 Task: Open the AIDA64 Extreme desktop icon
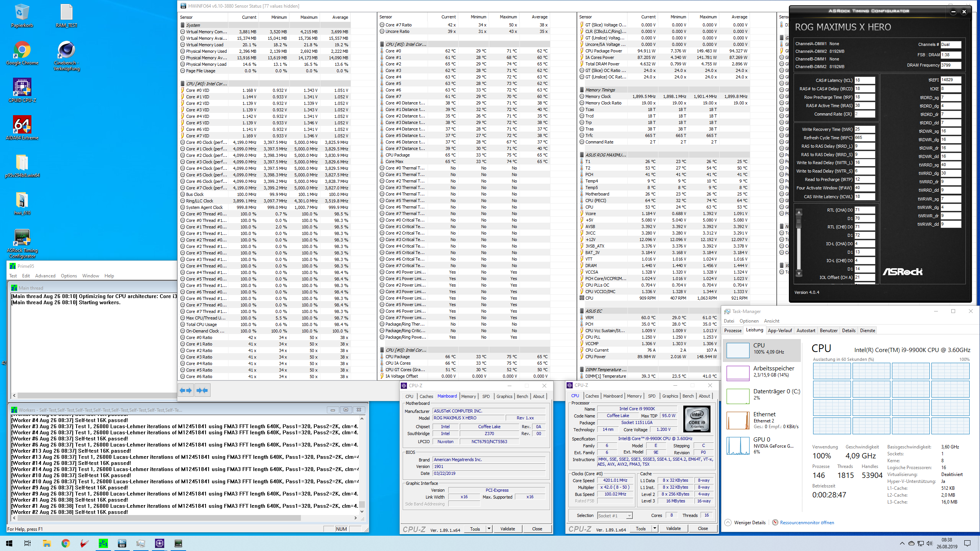point(22,125)
